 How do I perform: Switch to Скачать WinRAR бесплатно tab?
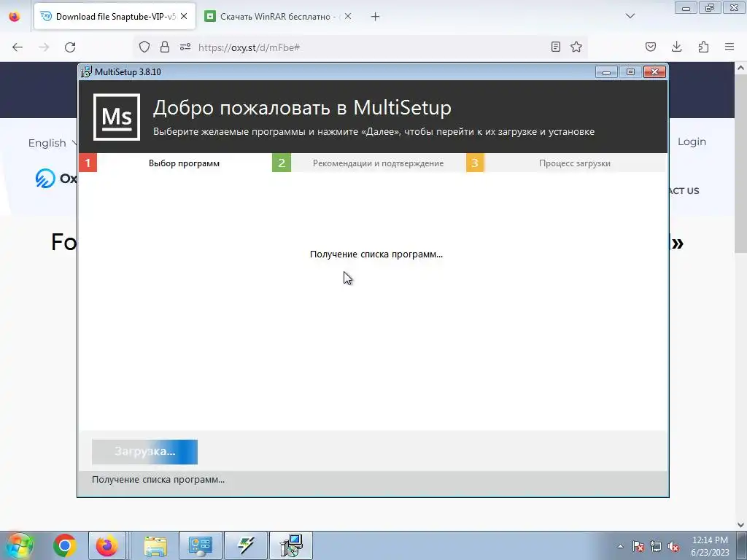279,17
